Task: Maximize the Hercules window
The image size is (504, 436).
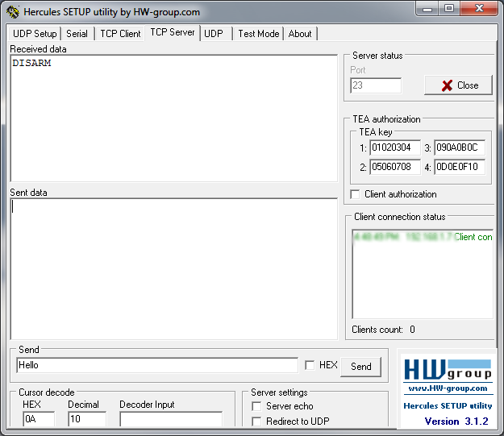Action: [449, 9]
